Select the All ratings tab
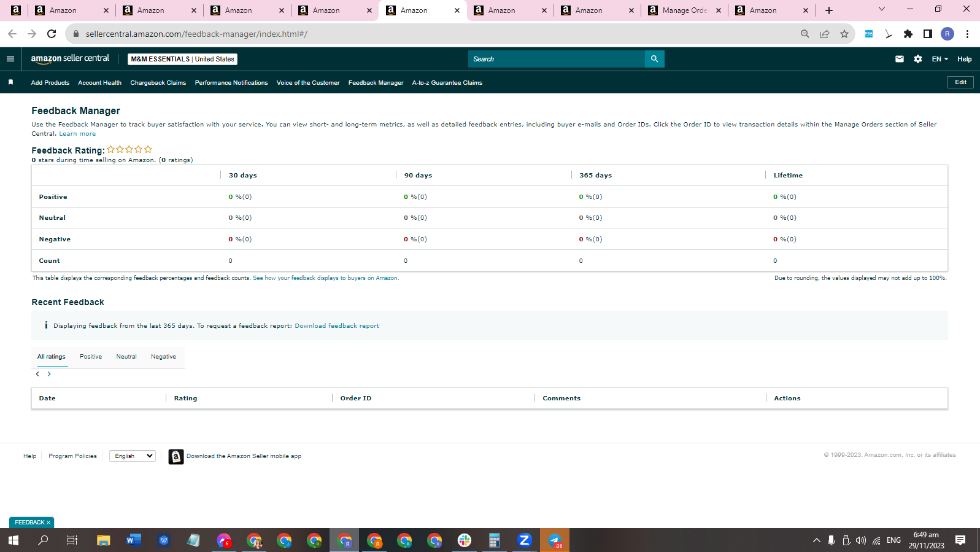This screenshot has width=980, height=552. click(52, 357)
